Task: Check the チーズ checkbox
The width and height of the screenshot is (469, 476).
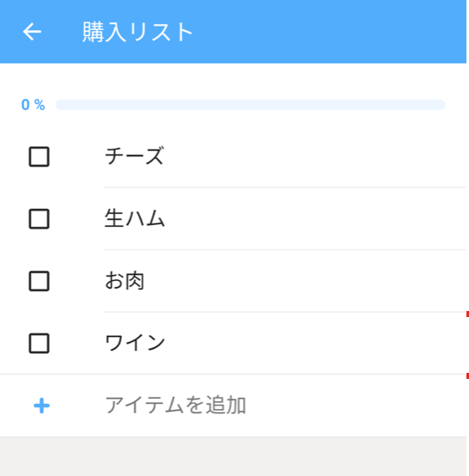Action: click(40, 156)
